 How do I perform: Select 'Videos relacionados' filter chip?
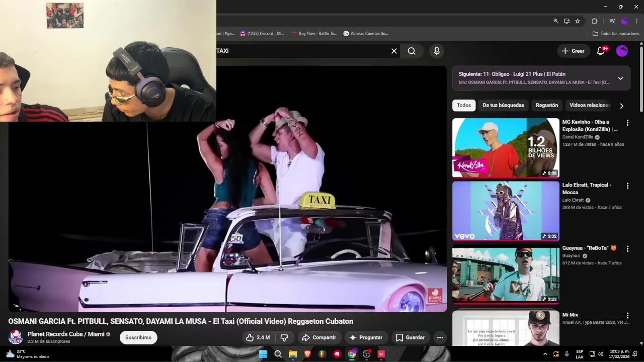[x=590, y=106]
